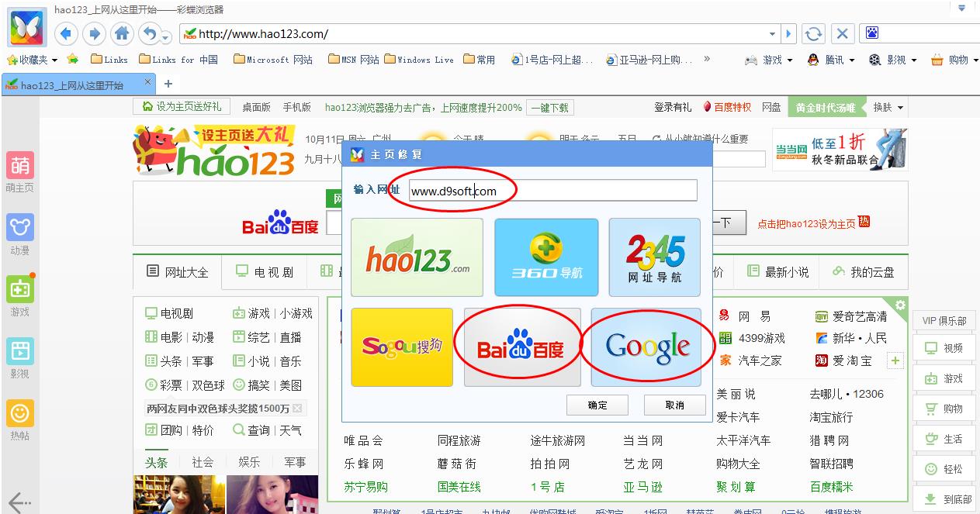Image resolution: width=980 pixels, height=514 pixels.
Task: Click the 输入网址 URL input field
Action: coord(552,190)
